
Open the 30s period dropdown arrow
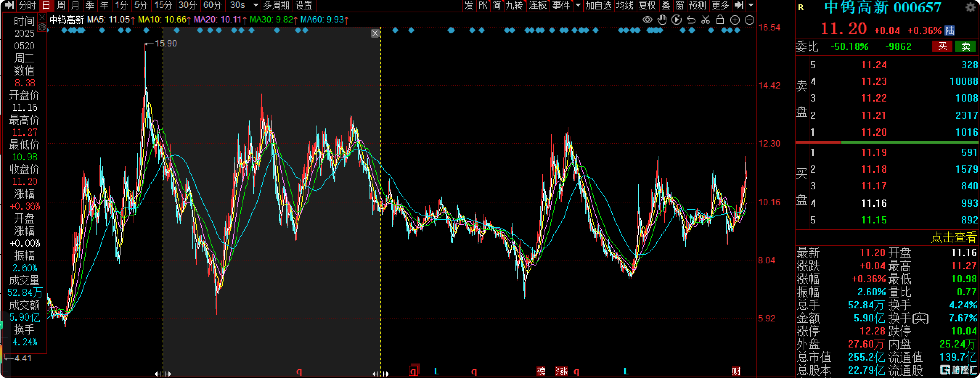click(256, 5)
